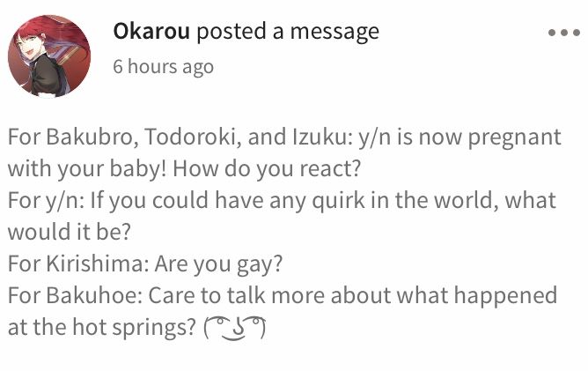Click the word 'Bakubro' in the message

pos(90,137)
